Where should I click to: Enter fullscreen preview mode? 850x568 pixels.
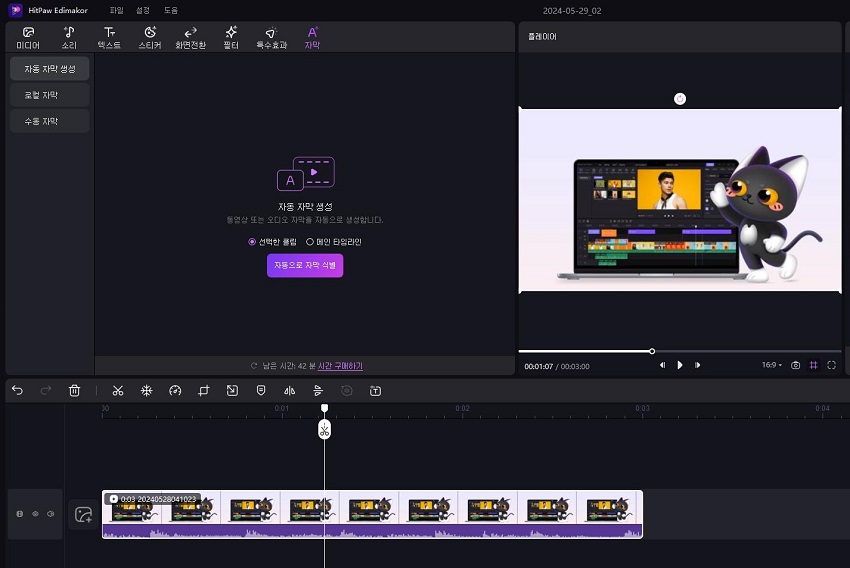tap(831, 366)
